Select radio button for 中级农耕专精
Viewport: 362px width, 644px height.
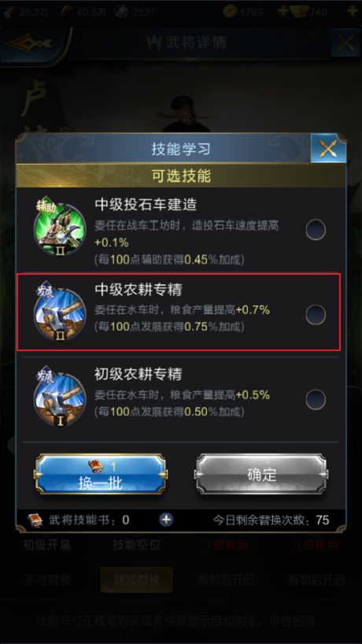[316, 315]
